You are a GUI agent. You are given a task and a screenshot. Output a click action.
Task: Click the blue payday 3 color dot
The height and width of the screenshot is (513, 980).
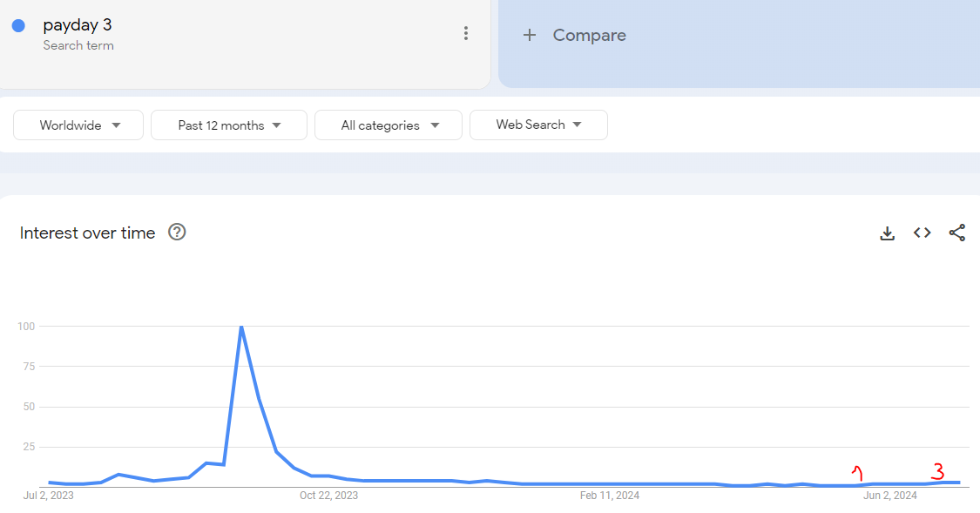pyautogui.click(x=19, y=25)
